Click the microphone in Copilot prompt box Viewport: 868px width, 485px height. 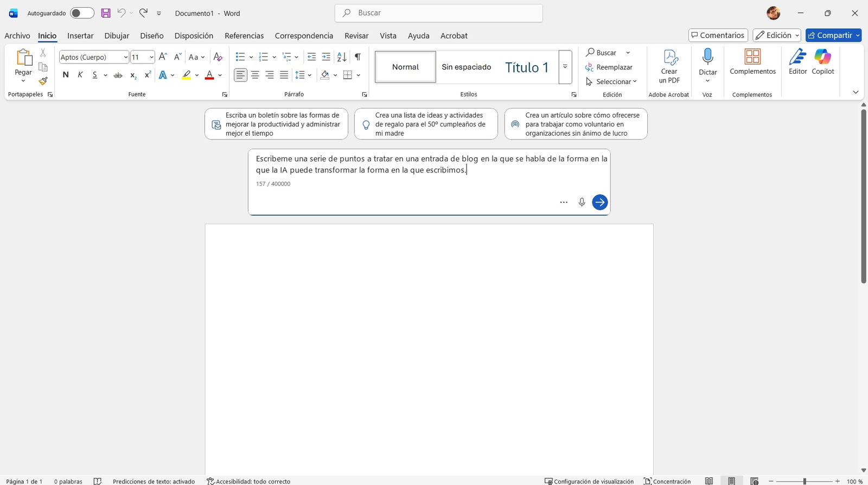[582, 202]
